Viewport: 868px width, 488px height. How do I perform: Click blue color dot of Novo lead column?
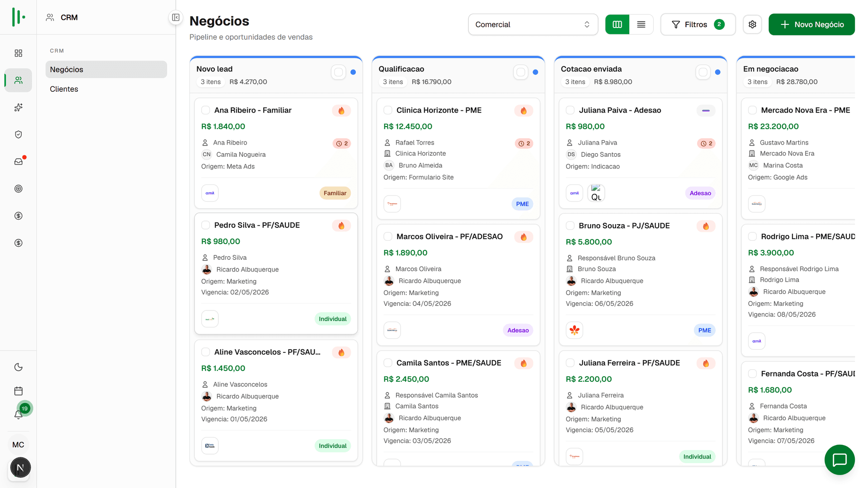click(x=353, y=72)
